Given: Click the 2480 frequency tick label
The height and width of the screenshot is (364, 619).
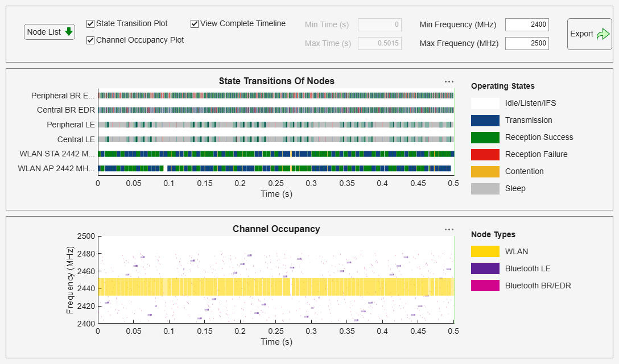Looking at the screenshot, I should coord(86,254).
